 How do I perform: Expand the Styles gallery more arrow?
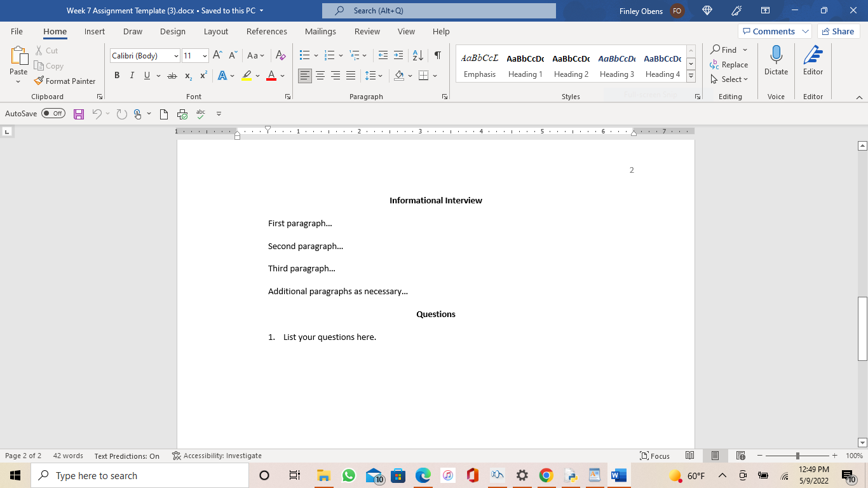tap(691, 76)
